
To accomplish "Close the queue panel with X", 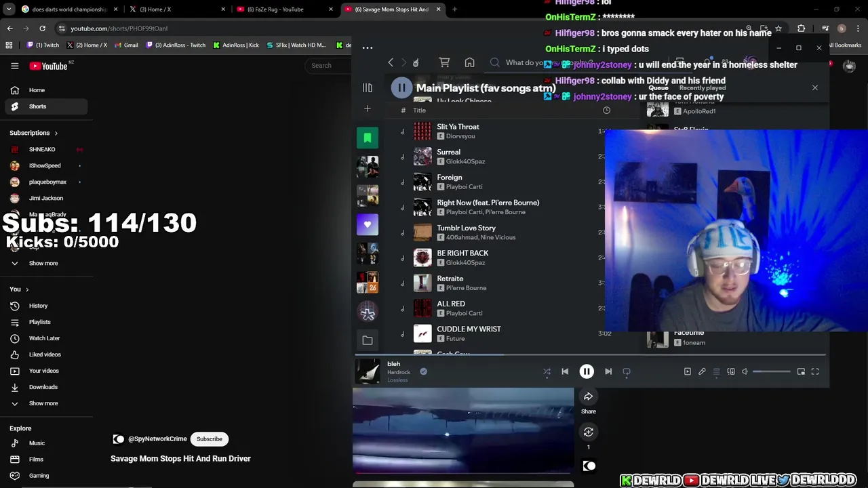I will (x=815, y=87).
